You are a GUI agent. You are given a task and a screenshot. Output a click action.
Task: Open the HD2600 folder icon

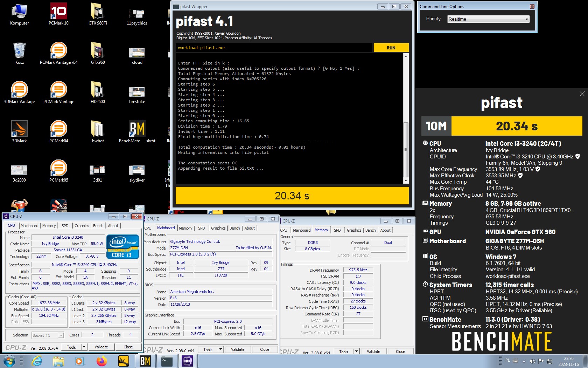coord(98,93)
